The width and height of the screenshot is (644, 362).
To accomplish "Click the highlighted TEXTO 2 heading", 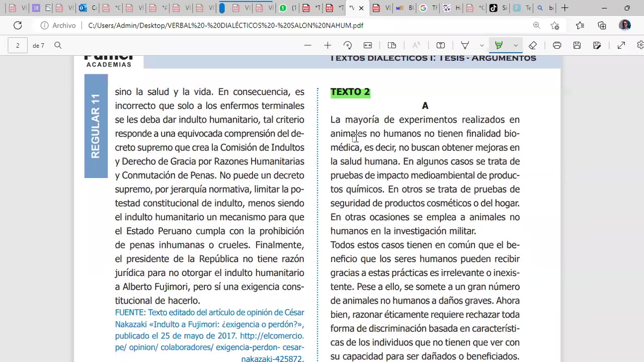I will (x=350, y=92).
